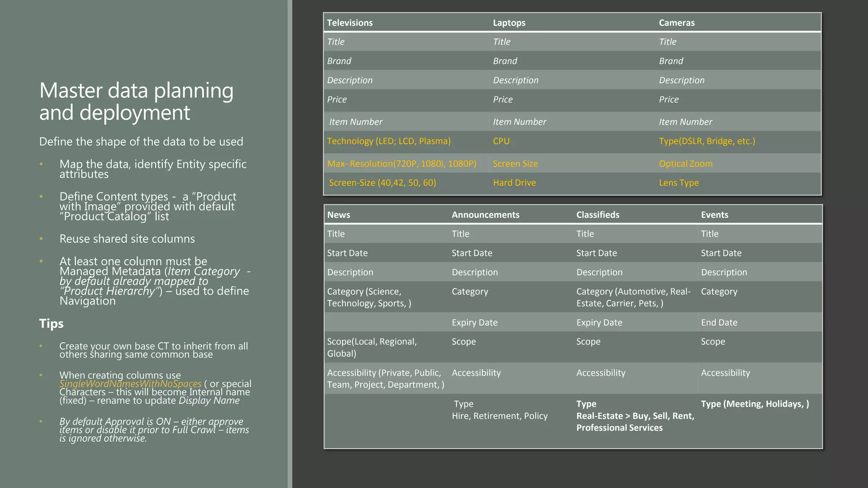Viewport: 868px width, 488px height.
Task: Click the Technology (LED; LCD, Plasma) cell
Action: click(389, 141)
